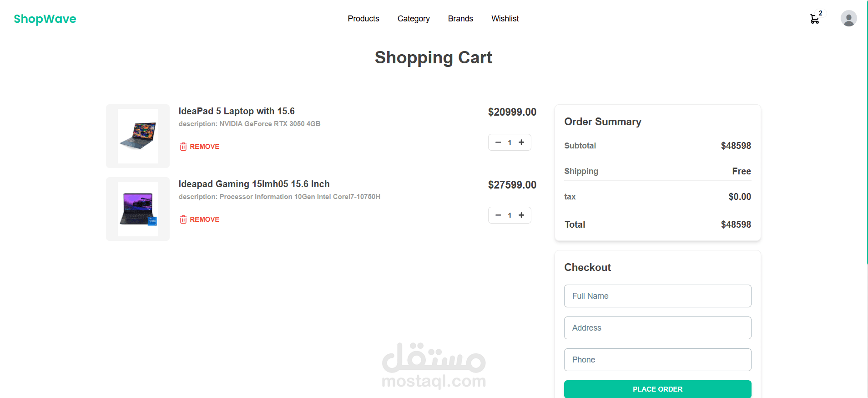Open the Category menu
Screen dimensions: 868x398
(x=413, y=19)
